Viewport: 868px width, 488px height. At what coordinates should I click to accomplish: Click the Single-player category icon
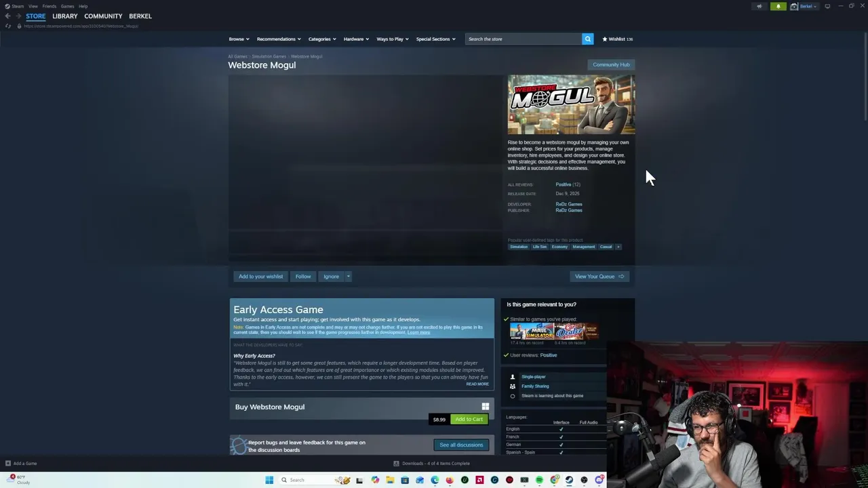click(512, 377)
